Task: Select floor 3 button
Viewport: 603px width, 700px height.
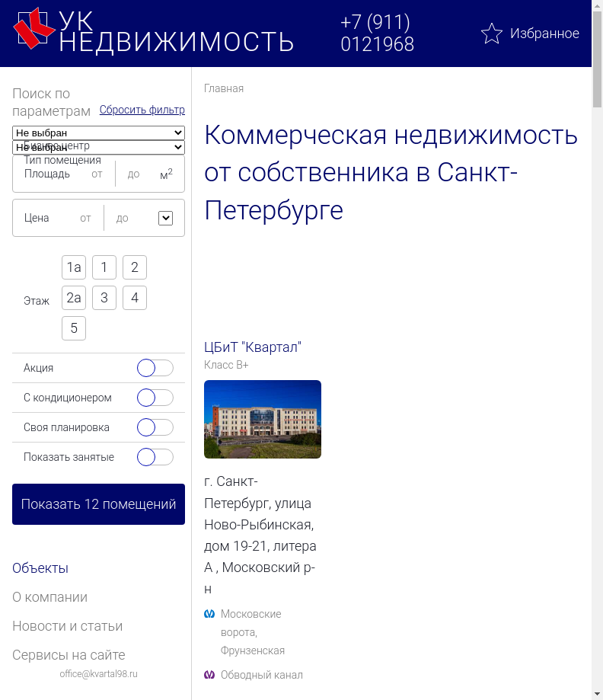Action: point(104,298)
